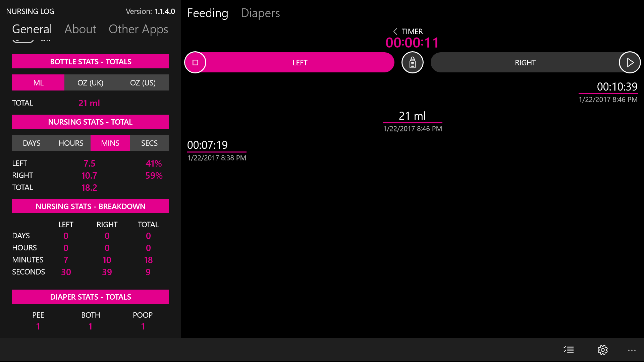The height and width of the screenshot is (362, 644).
Task: Open the Other Apps tab
Action: click(138, 29)
